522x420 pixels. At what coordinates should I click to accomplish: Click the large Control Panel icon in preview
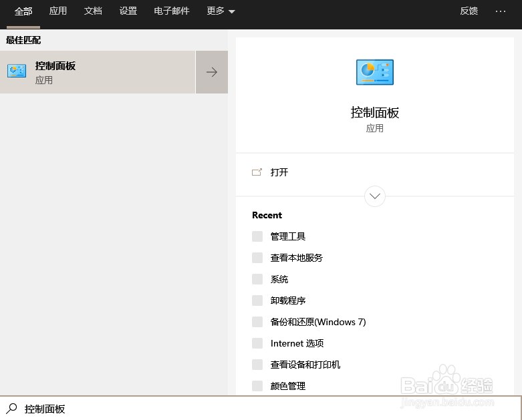point(375,72)
